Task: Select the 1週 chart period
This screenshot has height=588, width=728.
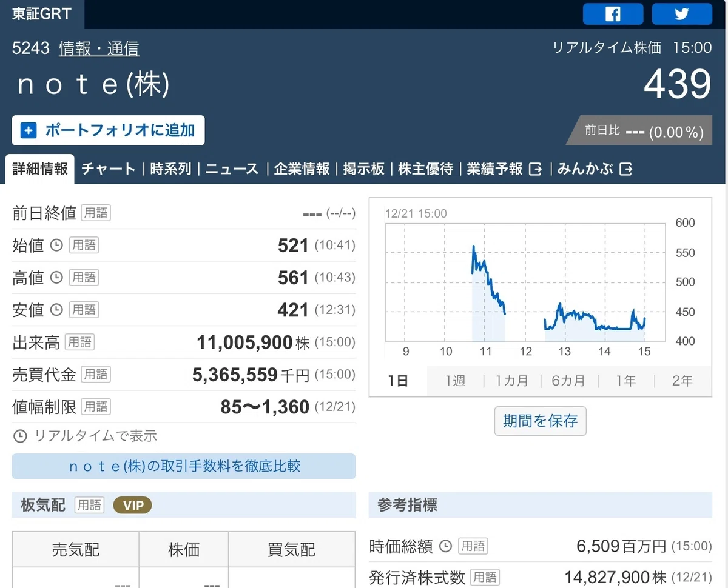Action: [x=455, y=381]
